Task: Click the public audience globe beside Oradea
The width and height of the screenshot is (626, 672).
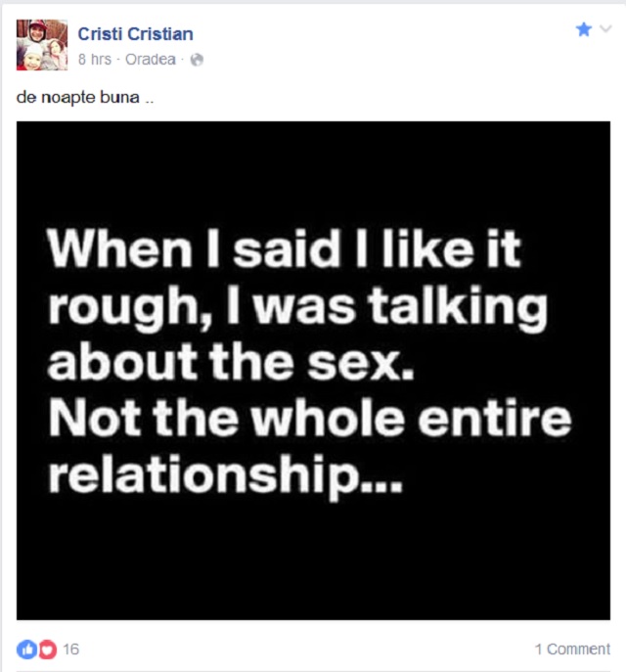Action: pyautogui.click(x=197, y=60)
